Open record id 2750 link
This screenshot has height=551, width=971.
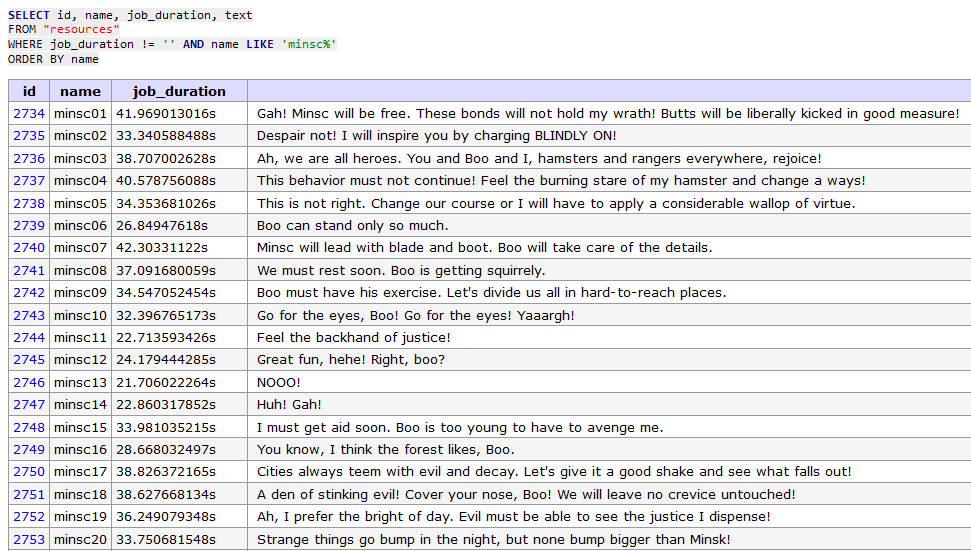tap(29, 472)
